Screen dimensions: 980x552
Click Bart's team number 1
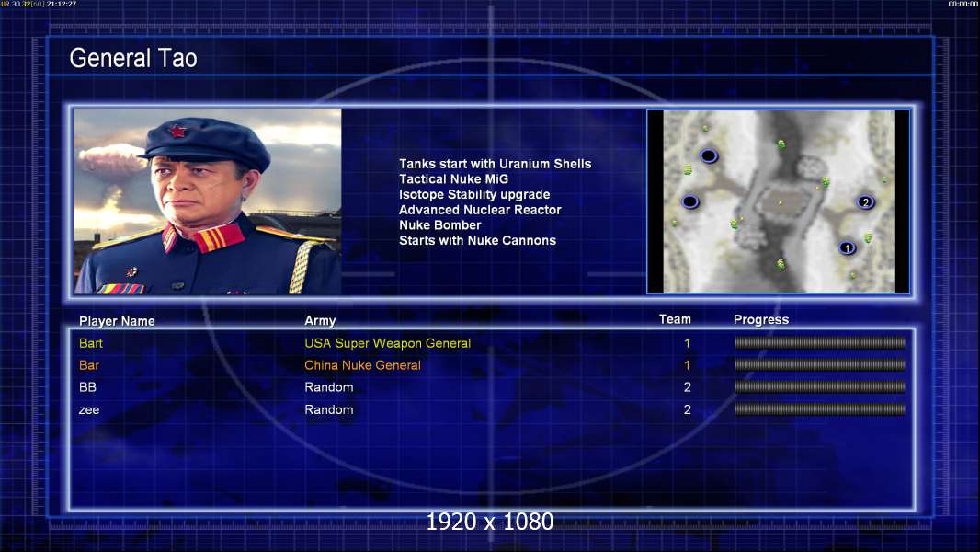687,343
